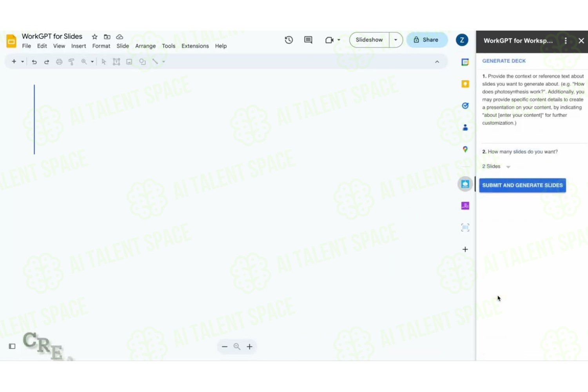Click the Share button

pyautogui.click(x=427, y=40)
